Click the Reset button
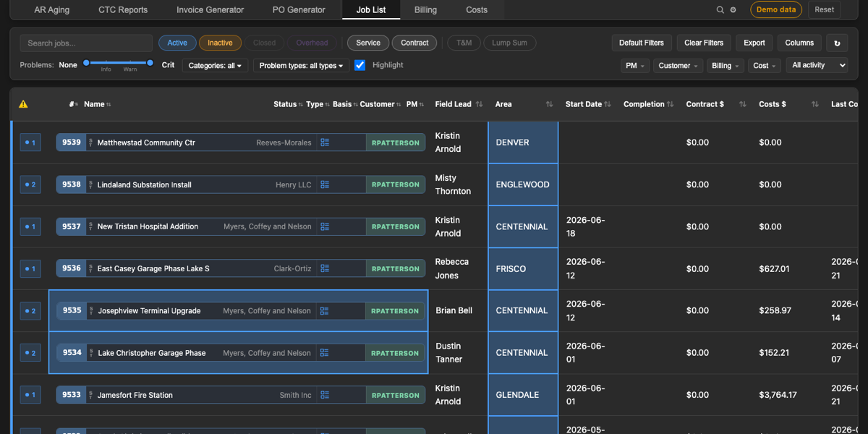This screenshot has width=868, height=434. [x=825, y=10]
